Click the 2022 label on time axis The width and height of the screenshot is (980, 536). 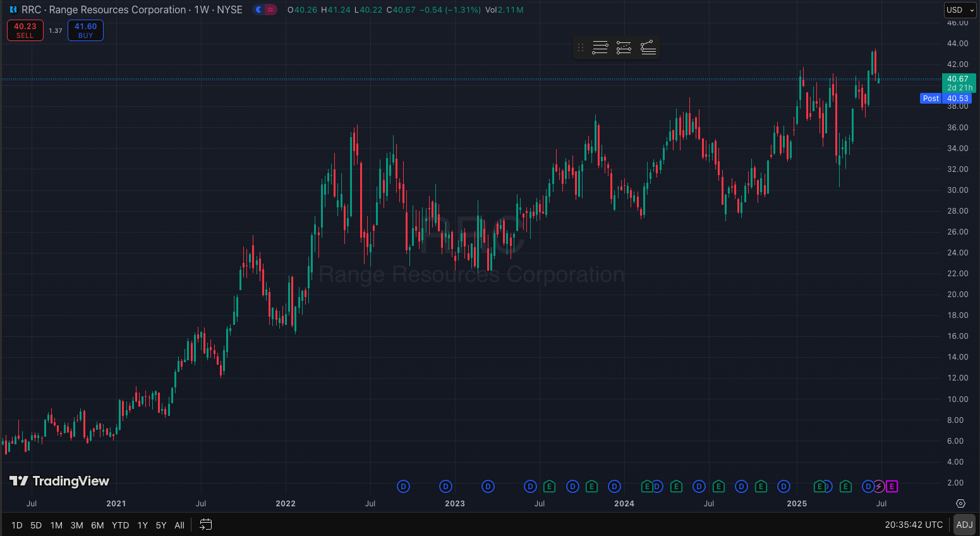(286, 504)
